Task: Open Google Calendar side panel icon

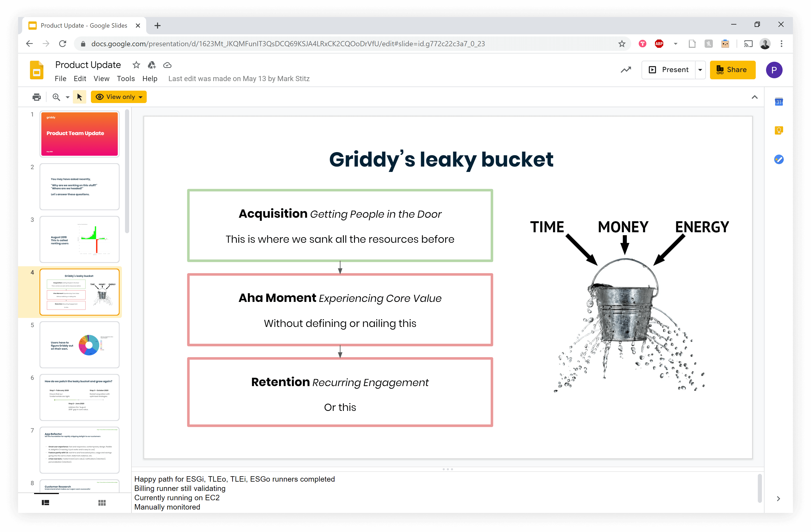Action: pyautogui.click(x=779, y=101)
